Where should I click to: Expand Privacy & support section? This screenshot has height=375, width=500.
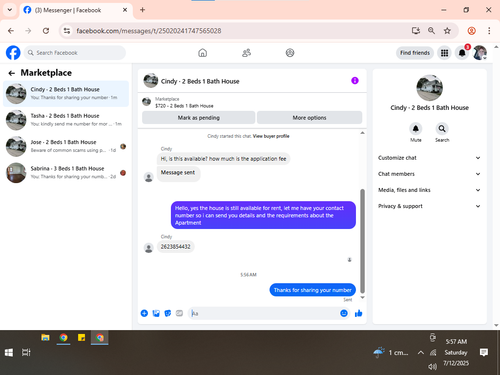[x=429, y=206]
